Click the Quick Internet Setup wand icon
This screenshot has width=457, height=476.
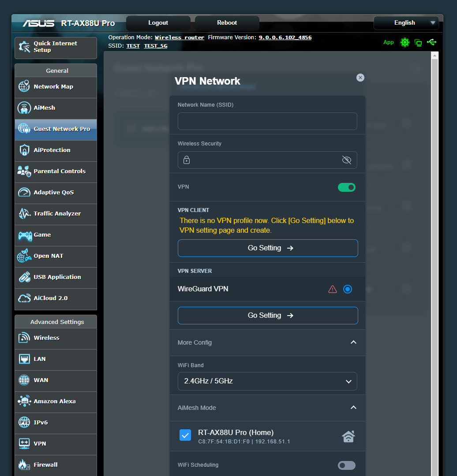[x=24, y=47]
